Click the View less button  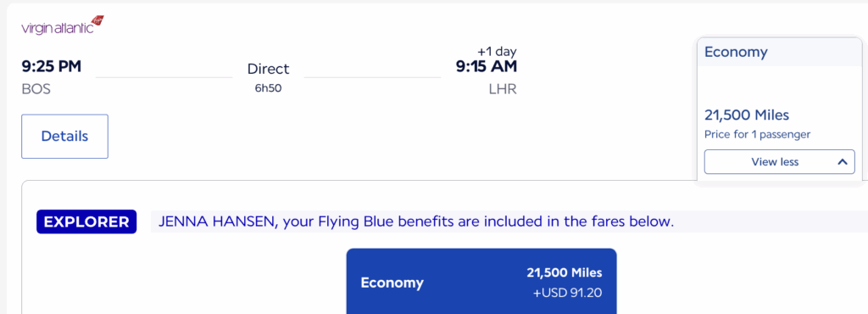coord(780,162)
